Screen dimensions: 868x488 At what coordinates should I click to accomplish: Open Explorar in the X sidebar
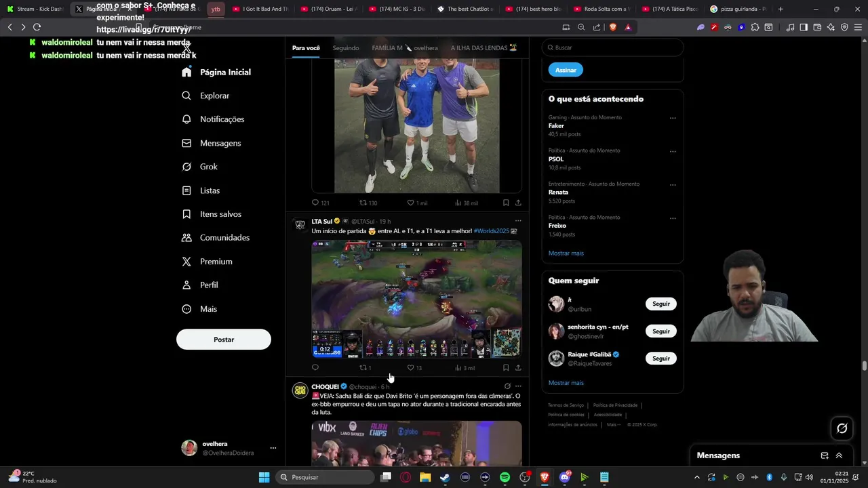tap(206, 96)
